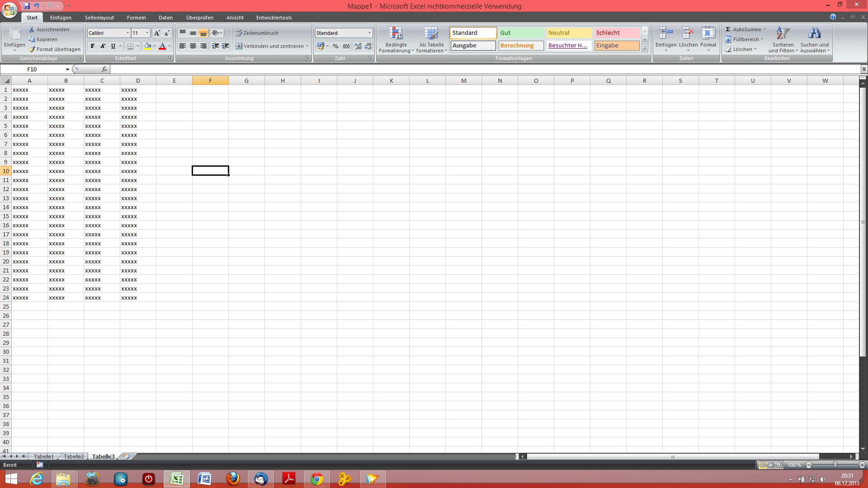The width and height of the screenshot is (868, 488).
Task: Click the Format übertragen paintbrush
Action: click(32, 49)
